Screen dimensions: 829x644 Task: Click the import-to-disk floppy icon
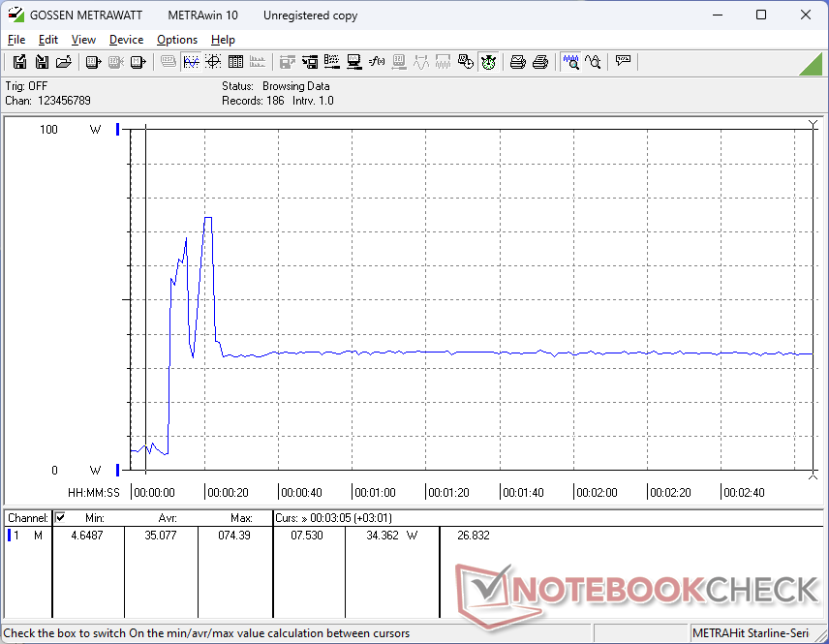42,62
